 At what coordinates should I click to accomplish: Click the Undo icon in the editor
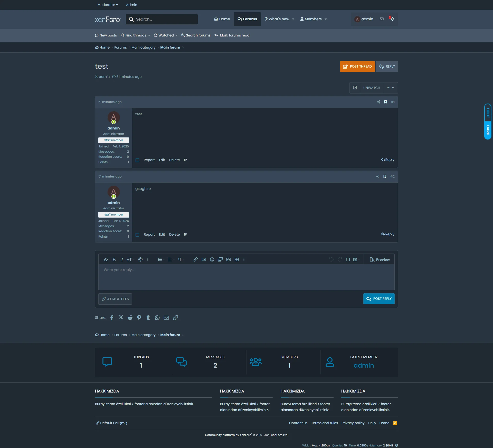point(331,259)
